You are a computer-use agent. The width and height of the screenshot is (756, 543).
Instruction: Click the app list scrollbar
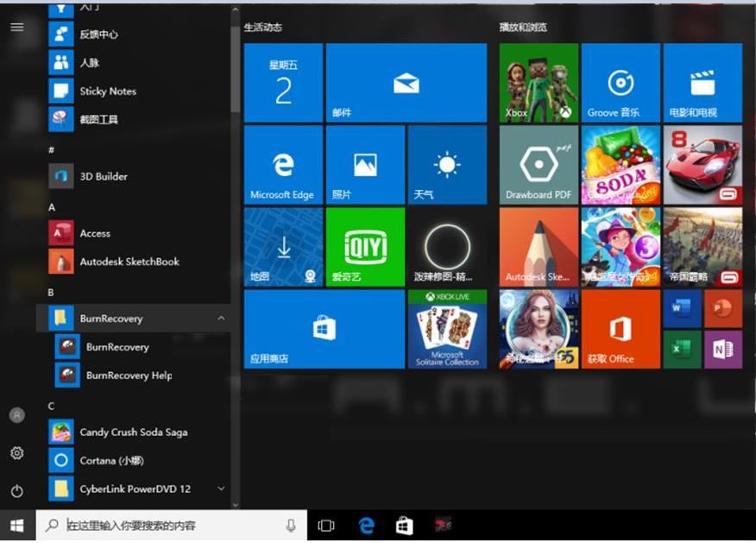coord(235,69)
